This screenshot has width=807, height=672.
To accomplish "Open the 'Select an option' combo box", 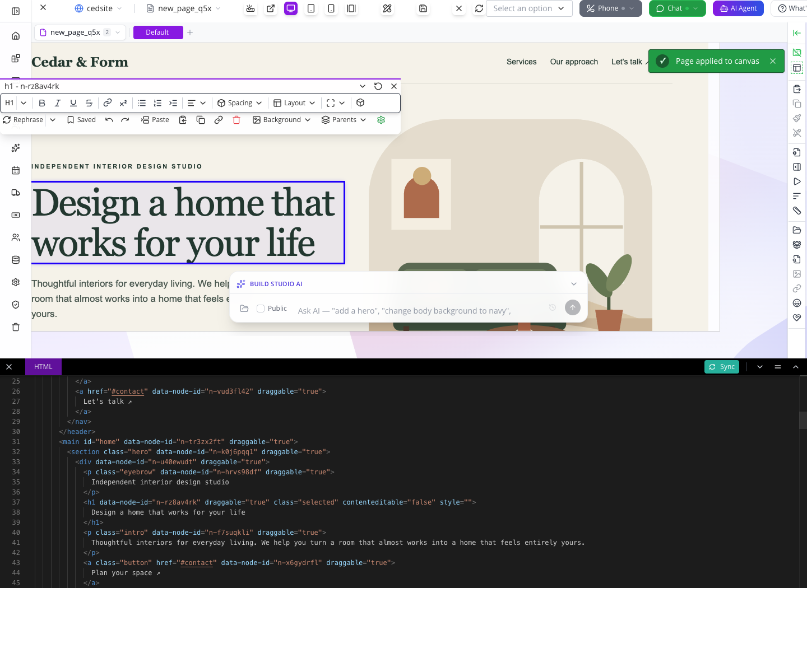I will click(529, 8).
